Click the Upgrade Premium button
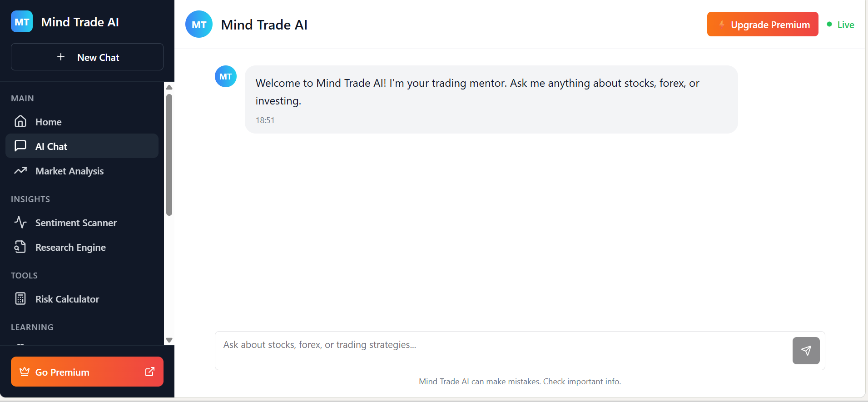Screen dimensions: 868x402 click(762, 24)
